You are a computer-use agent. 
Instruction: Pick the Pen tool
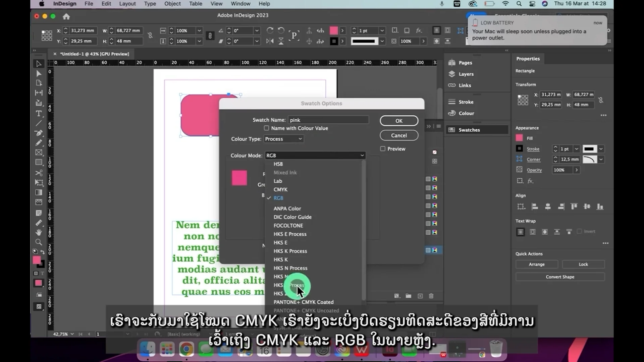(39, 133)
